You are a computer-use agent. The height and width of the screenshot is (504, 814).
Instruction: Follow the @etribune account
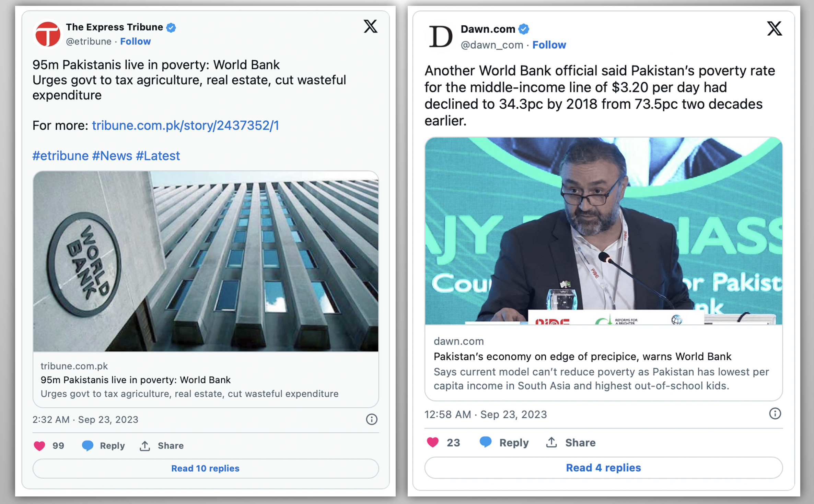[136, 41]
